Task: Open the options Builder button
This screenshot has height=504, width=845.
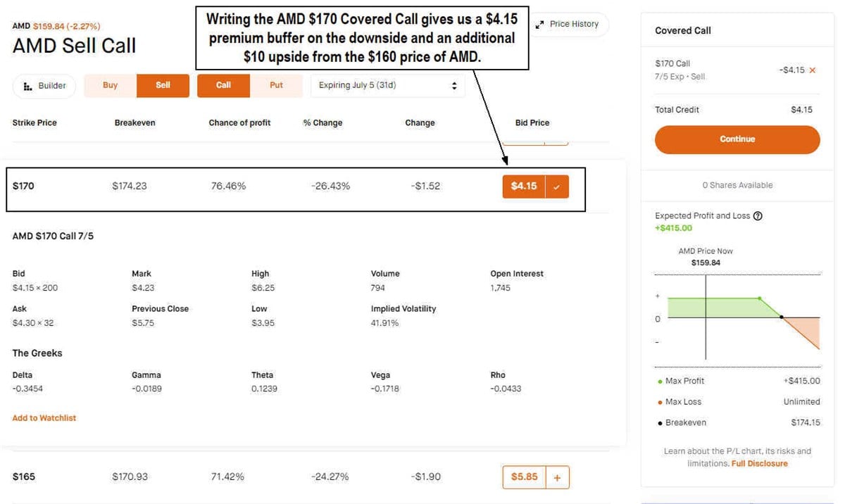Action: point(44,86)
